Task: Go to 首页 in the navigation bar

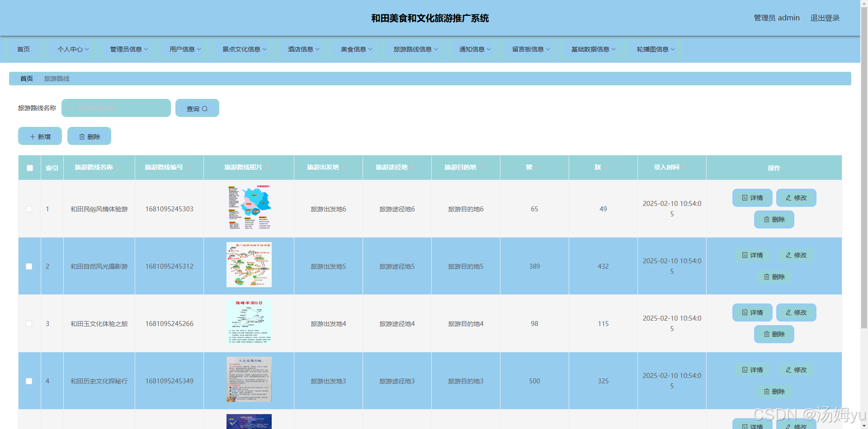Action: [24, 49]
